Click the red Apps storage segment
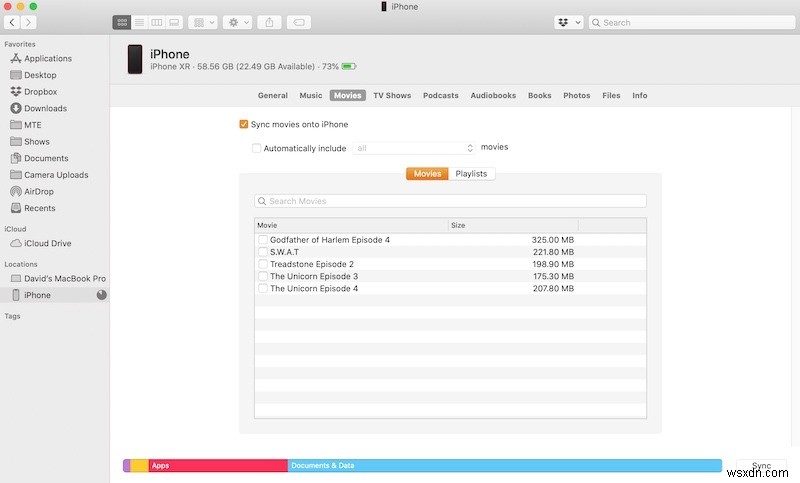 218,465
